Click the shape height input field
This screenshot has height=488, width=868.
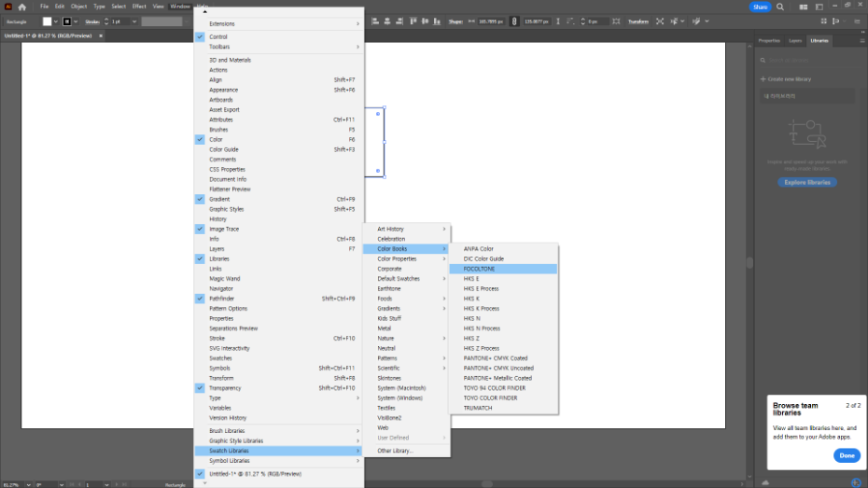coord(537,21)
